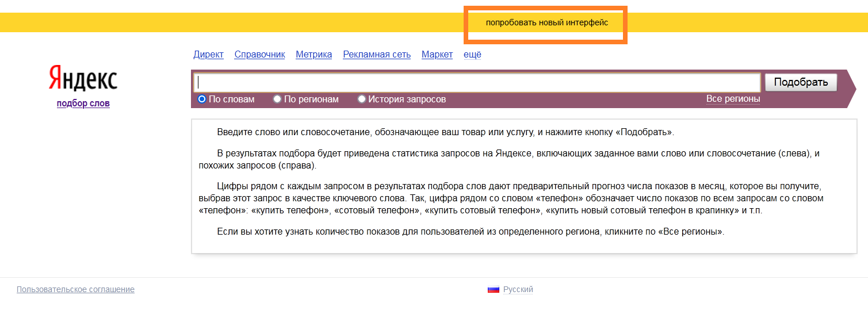The image size is (868, 318).
Task: Click the 'подбор слов' link
Action: click(83, 104)
